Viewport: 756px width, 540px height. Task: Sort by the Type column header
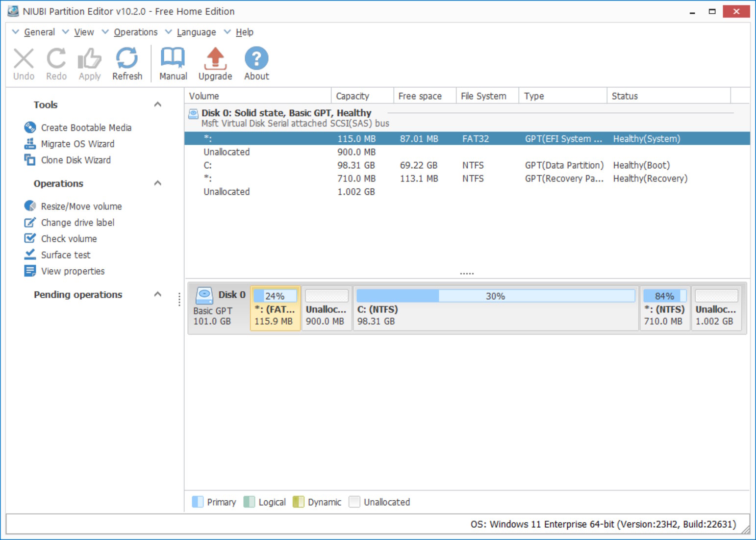click(563, 96)
